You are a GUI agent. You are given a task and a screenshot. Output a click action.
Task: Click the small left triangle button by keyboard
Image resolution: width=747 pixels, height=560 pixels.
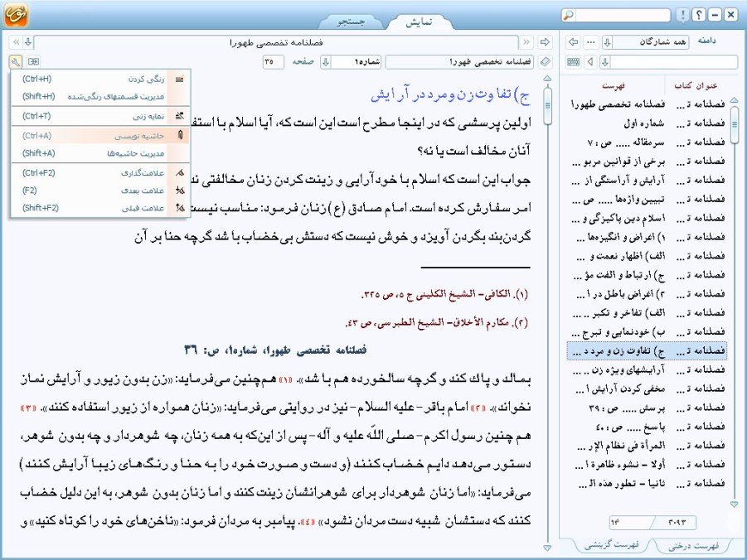(591, 61)
